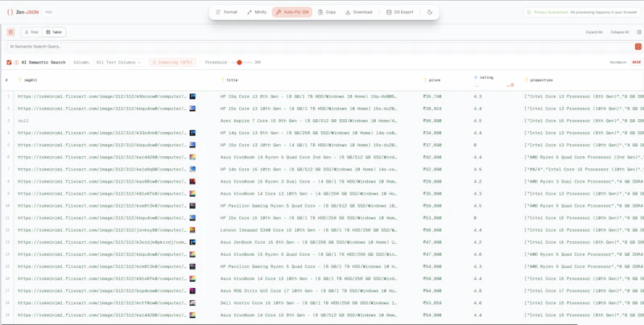Select the Asus ROG Strix G15 title cell

pos(308,291)
